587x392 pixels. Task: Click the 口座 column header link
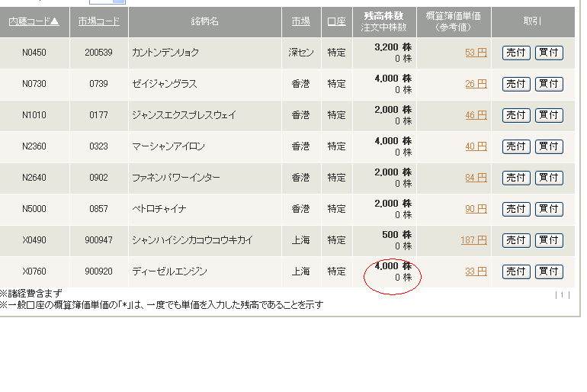tap(336, 21)
